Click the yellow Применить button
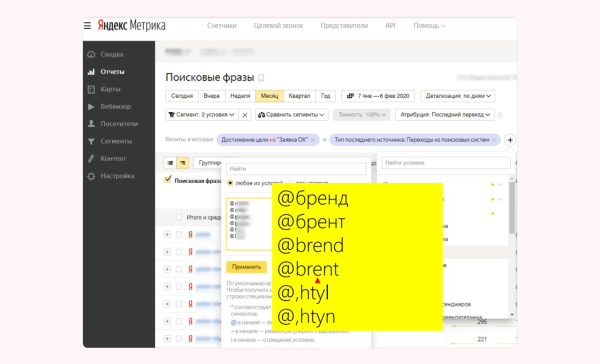 tap(246, 267)
